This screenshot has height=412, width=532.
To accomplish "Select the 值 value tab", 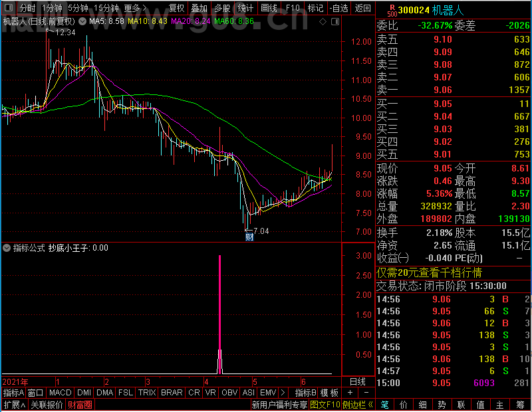I will (480, 405).
